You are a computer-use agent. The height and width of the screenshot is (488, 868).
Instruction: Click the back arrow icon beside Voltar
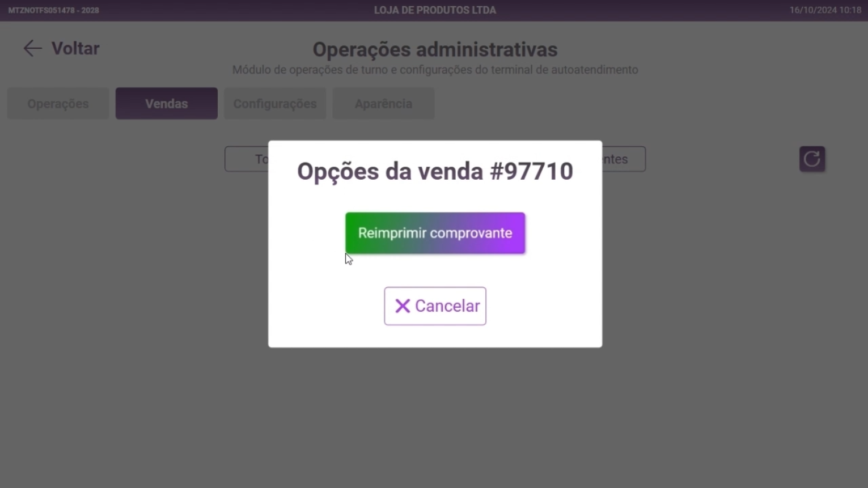pos(32,48)
